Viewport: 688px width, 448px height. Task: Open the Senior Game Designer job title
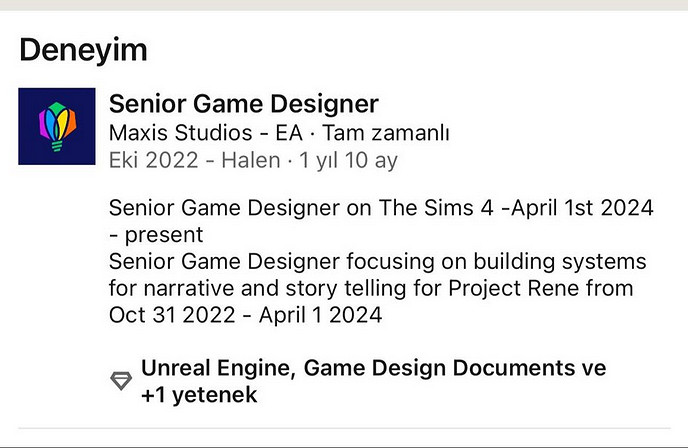(243, 103)
